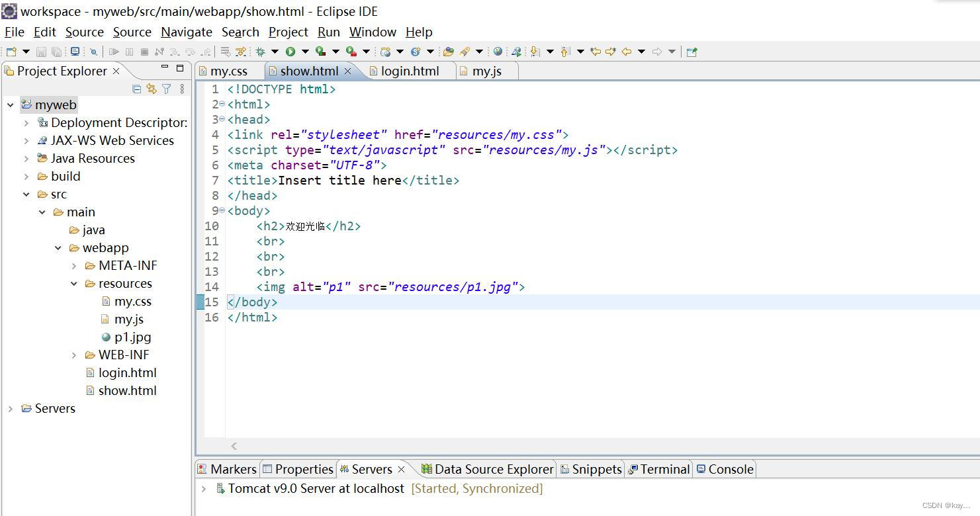Viewport: 980px width, 516px height.
Task: Open the dropdown arrow beside Debug
Action: pos(275,52)
